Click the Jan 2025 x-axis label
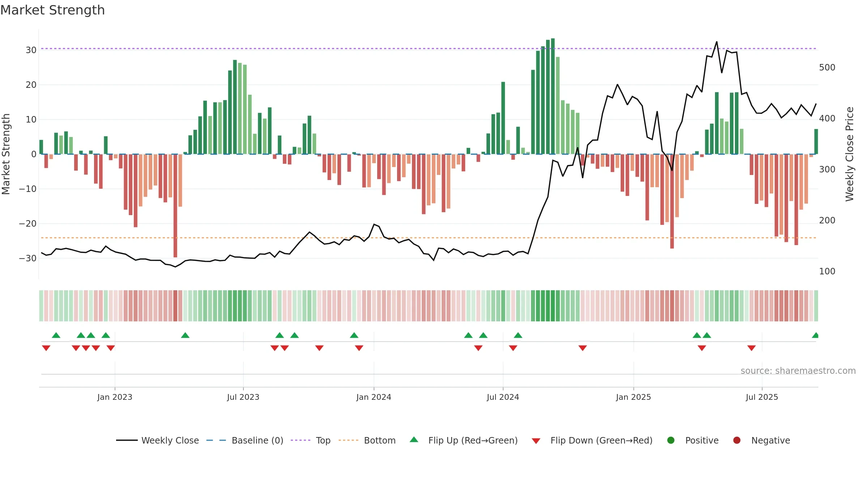The width and height of the screenshot is (868, 488). click(x=633, y=397)
